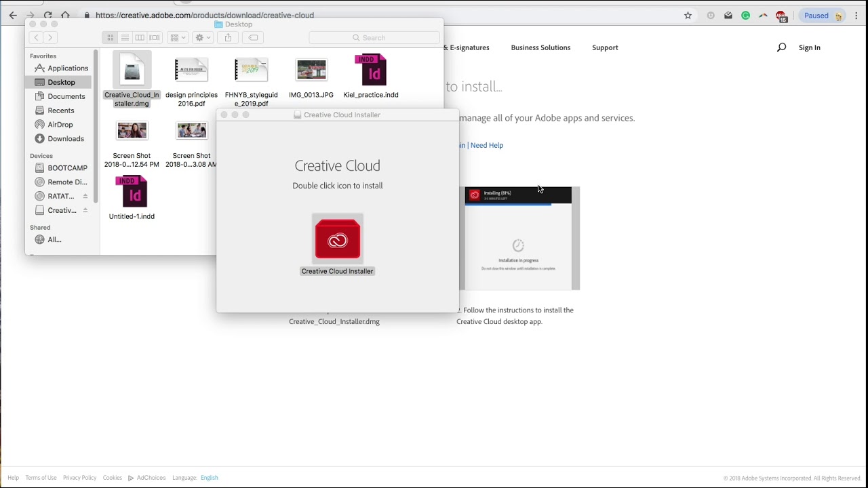Eject the Creativ... mounted volume
The width and height of the screenshot is (868, 488).
pos(85,211)
